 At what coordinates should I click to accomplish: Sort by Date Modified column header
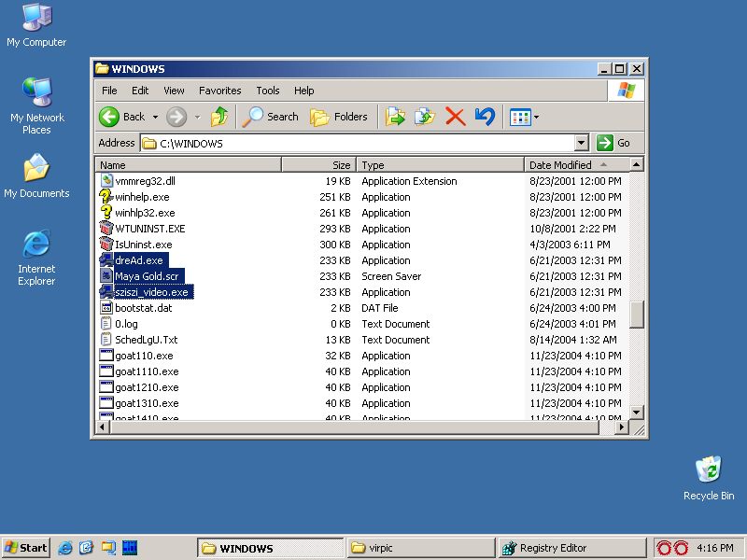pos(577,165)
